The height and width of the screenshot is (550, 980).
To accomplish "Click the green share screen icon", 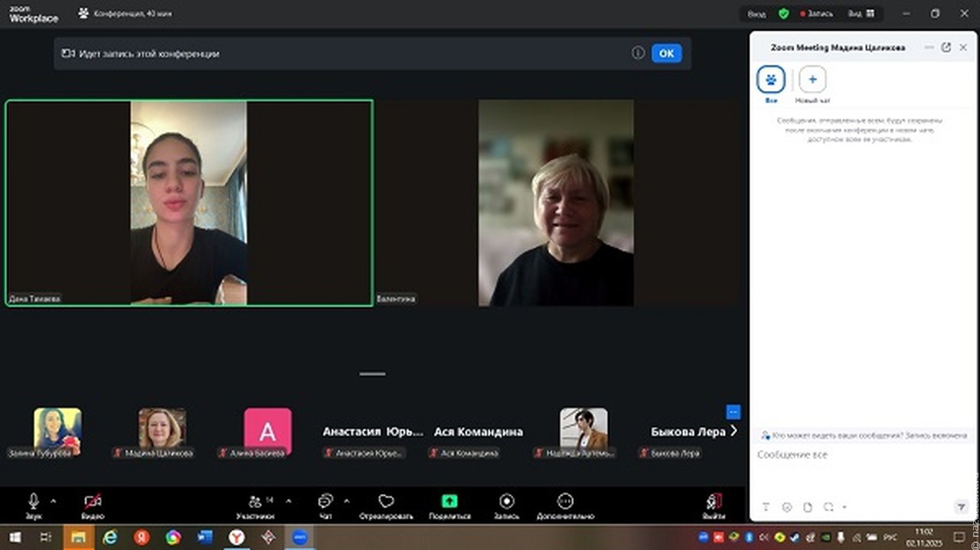I will coord(449,501).
